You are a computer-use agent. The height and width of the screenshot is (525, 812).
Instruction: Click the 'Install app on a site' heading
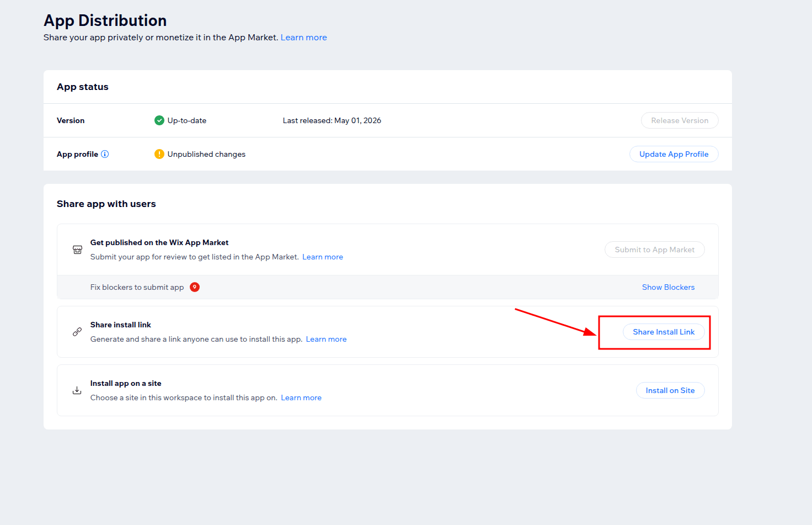(x=126, y=383)
